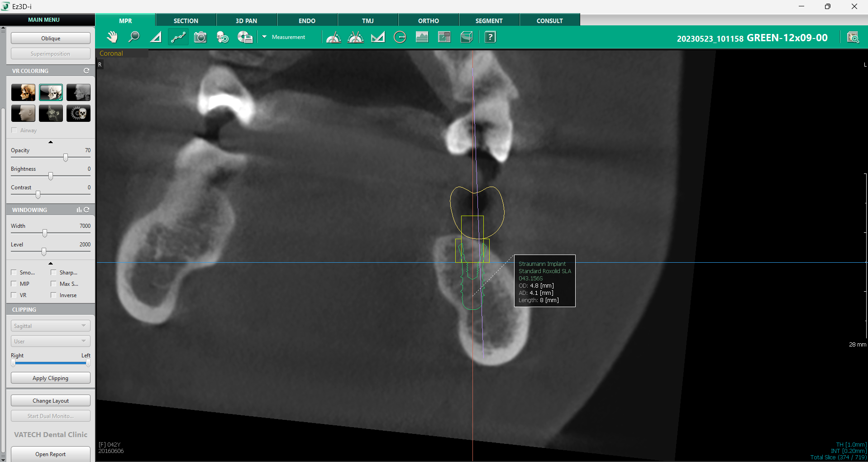Switch to the 3D PAN tab

(x=246, y=21)
